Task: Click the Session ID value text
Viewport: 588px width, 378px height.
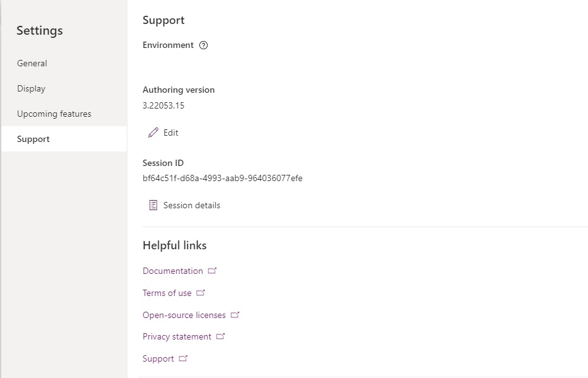Action: [222, 178]
